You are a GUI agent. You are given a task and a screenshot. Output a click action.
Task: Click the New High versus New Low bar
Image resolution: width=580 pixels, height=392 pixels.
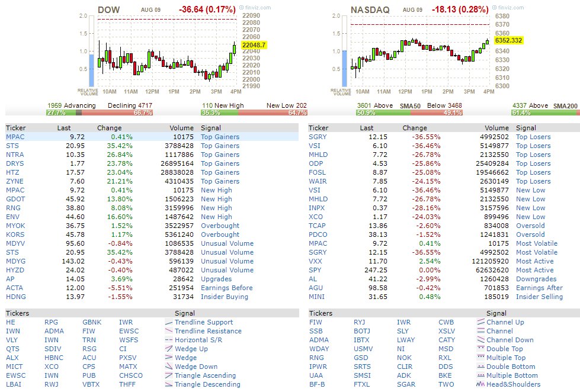point(254,113)
